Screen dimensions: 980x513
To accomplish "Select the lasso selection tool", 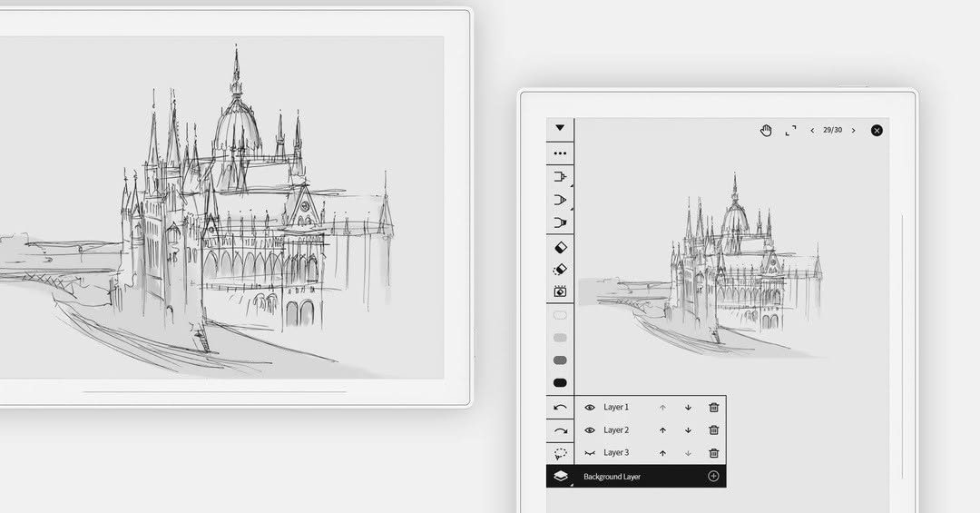I will (561, 453).
